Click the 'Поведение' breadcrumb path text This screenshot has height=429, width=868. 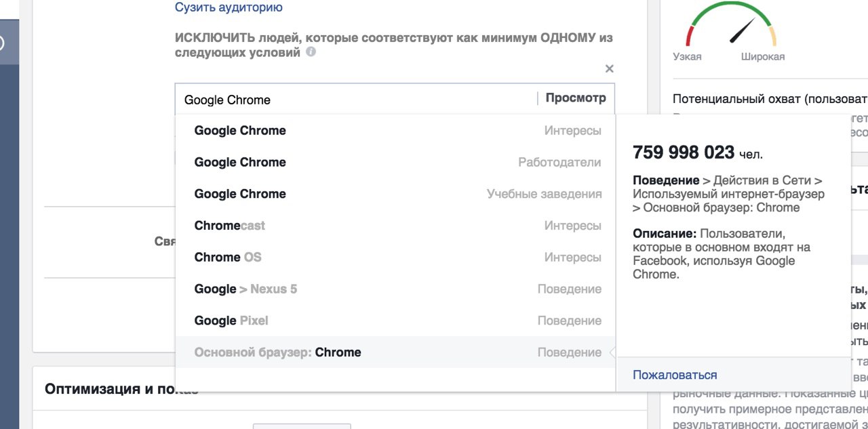[x=729, y=195]
